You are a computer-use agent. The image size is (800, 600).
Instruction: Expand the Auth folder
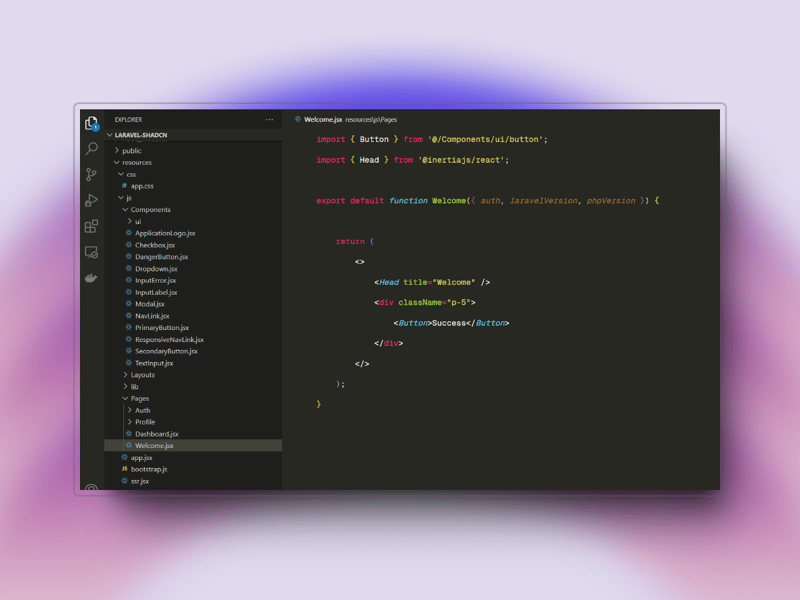(x=142, y=410)
